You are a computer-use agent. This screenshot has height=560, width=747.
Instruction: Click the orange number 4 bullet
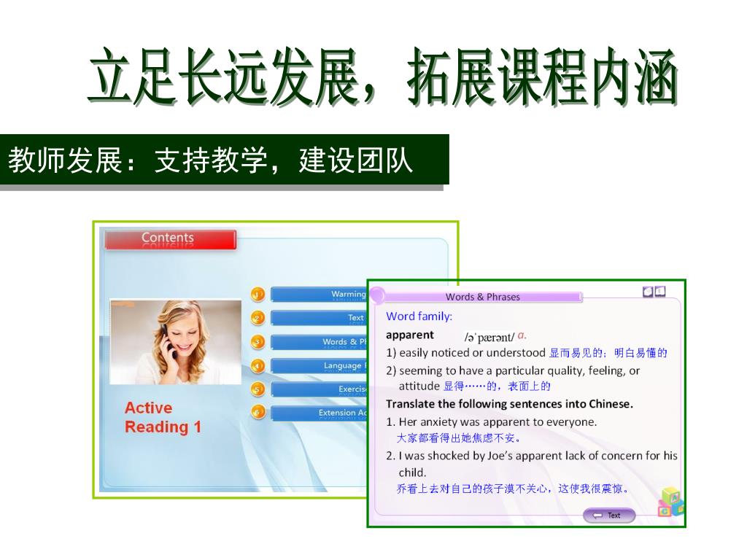(258, 366)
